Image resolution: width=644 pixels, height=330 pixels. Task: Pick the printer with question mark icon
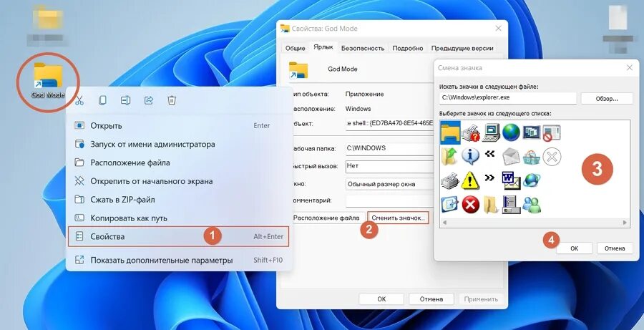(471, 132)
